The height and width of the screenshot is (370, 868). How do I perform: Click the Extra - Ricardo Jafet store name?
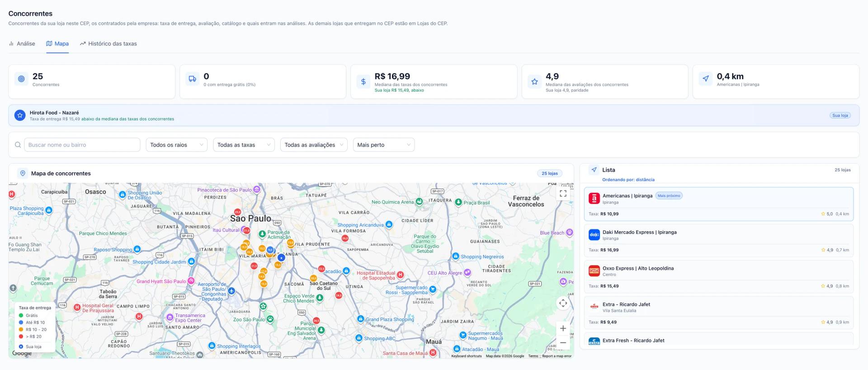(x=626, y=304)
